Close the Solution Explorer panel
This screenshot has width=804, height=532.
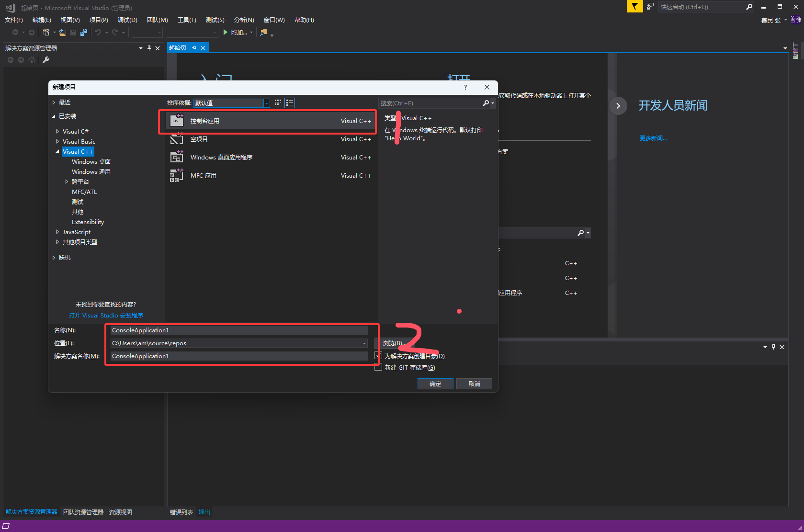tap(158, 48)
